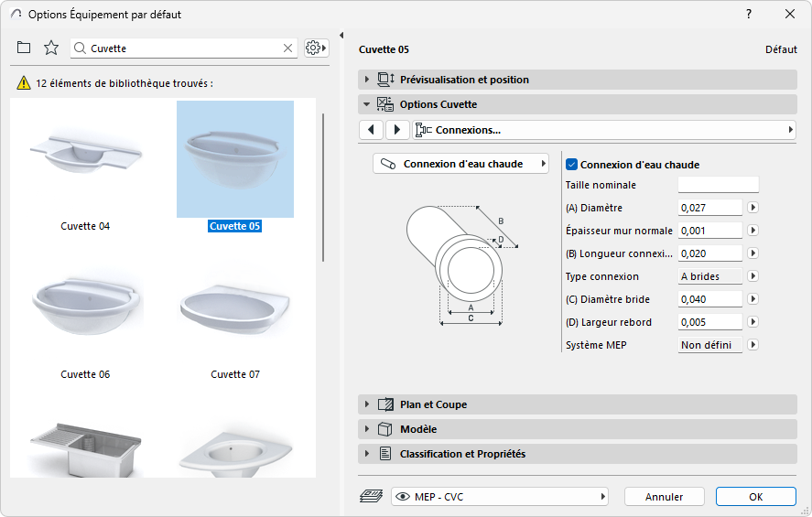The width and height of the screenshot is (812, 517).
Task: Open Connexion d'eau chaude selector menu
Action: click(460, 164)
